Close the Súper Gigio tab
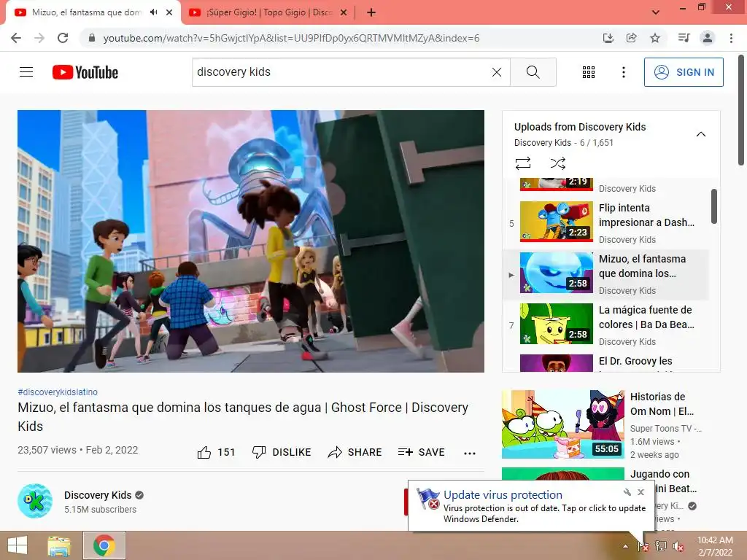Viewport: 747px width, 560px height. coord(344,12)
